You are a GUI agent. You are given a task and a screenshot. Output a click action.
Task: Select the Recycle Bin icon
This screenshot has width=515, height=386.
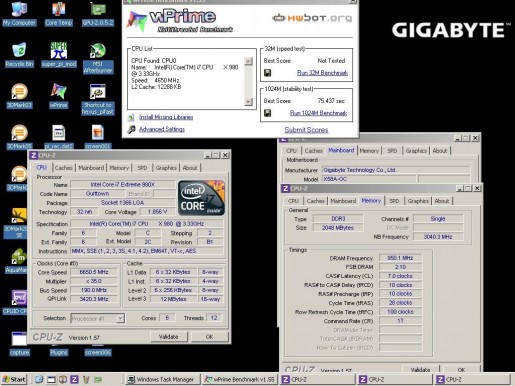coord(19,55)
